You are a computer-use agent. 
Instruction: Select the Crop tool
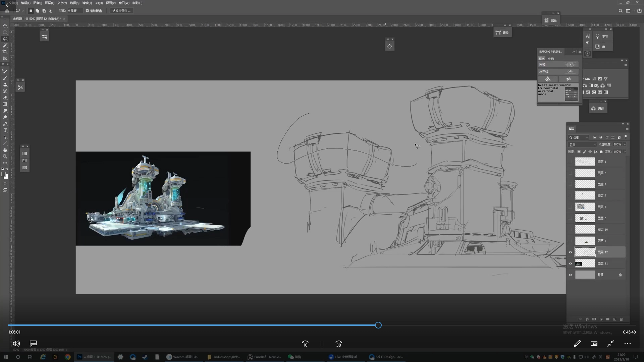click(5, 52)
